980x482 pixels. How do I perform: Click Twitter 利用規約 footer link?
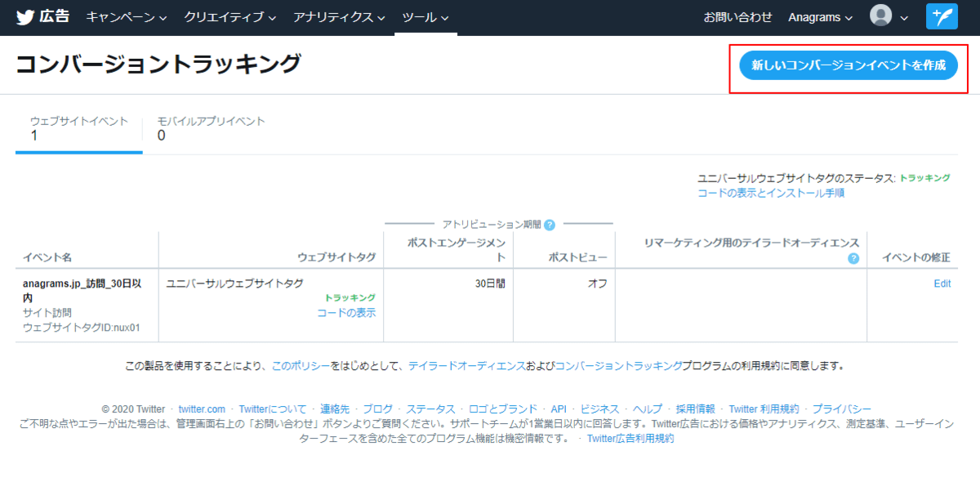(764, 408)
